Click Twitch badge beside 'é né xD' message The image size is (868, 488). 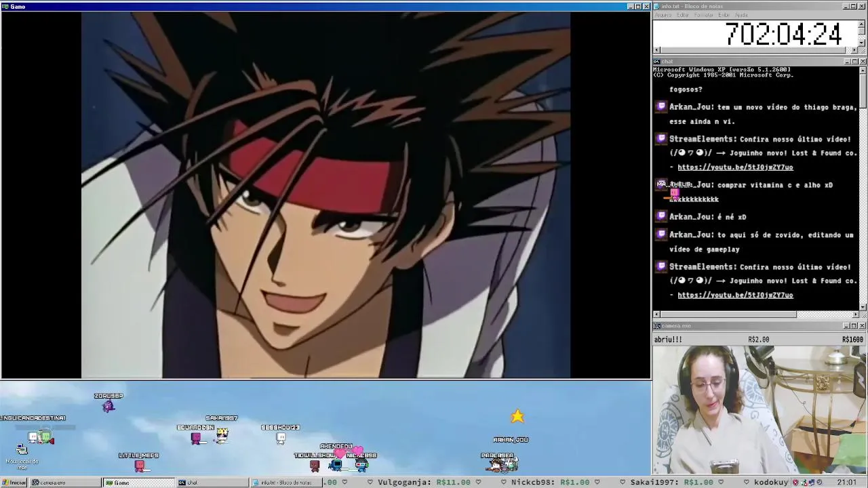click(x=661, y=216)
